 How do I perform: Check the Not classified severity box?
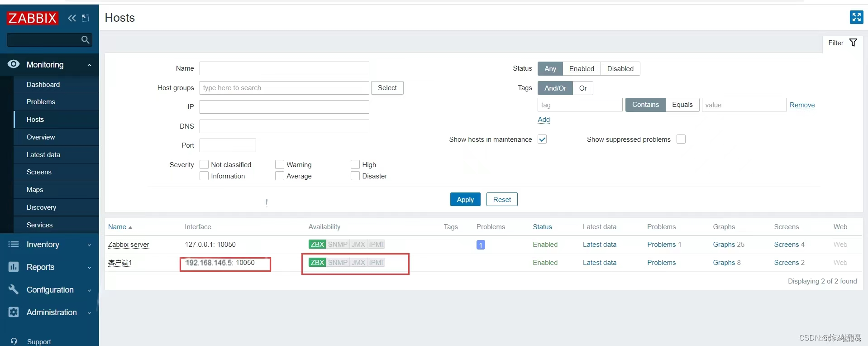[x=204, y=164]
